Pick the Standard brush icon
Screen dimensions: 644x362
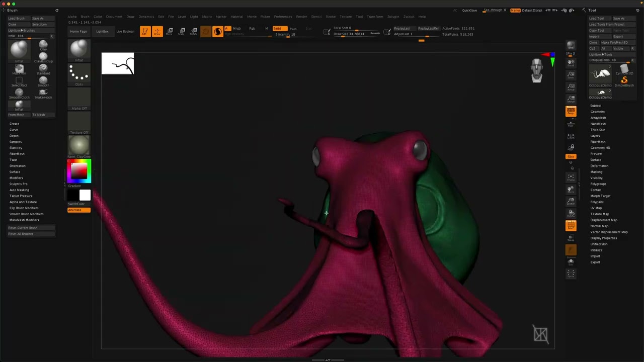coord(43,69)
